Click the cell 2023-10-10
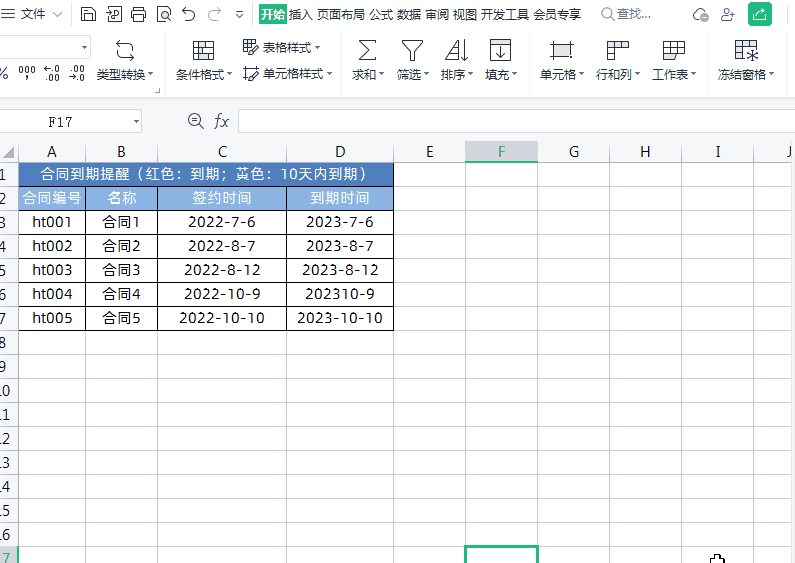This screenshot has width=795, height=563. (340, 319)
